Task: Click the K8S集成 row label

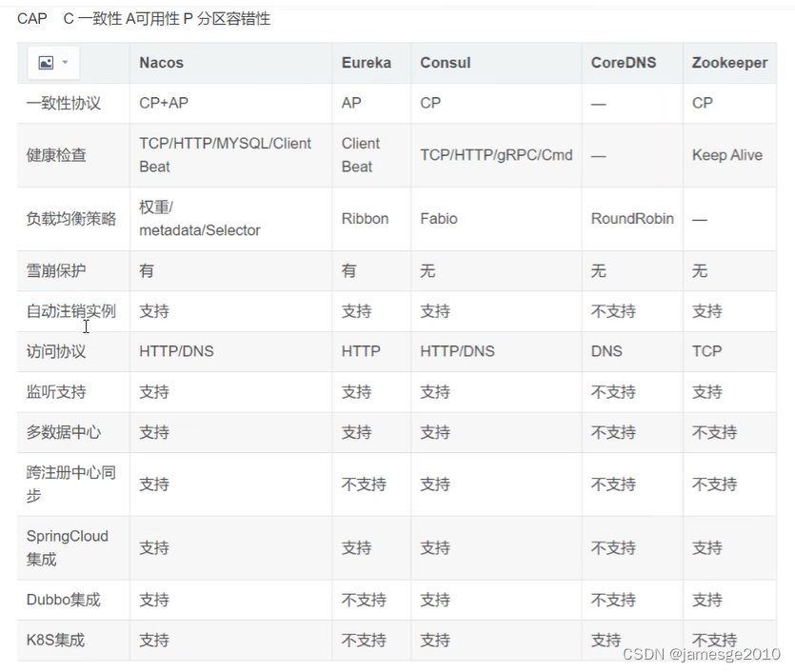Action: pos(55,640)
